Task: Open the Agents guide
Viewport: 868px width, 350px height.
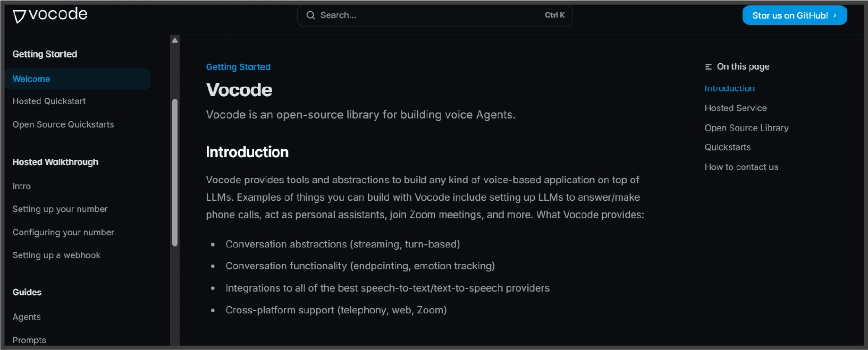Action: tap(26, 317)
